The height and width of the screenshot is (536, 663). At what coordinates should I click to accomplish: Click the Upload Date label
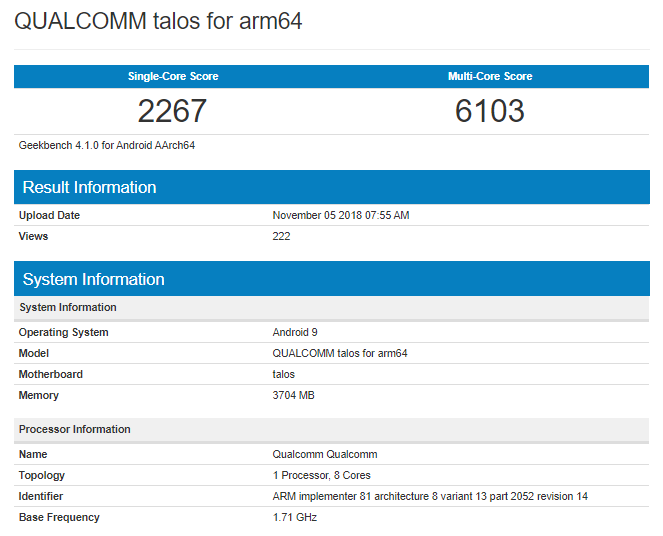tap(49, 215)
